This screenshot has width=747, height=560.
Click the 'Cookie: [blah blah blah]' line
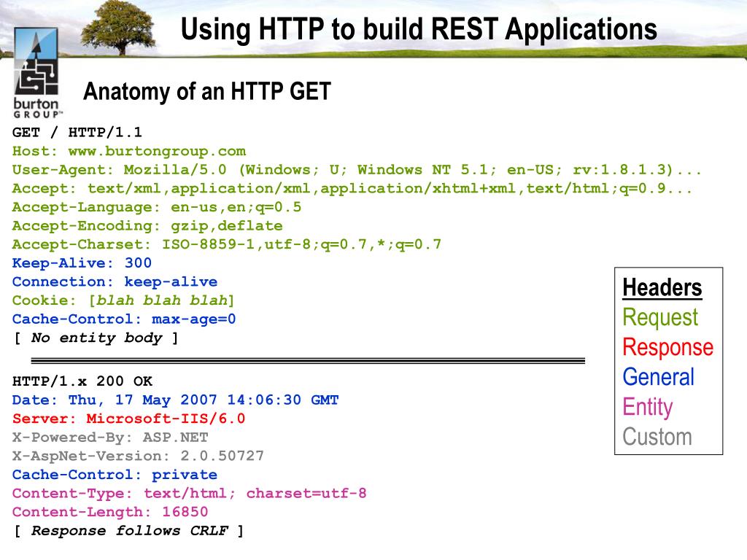click(123, 300)
